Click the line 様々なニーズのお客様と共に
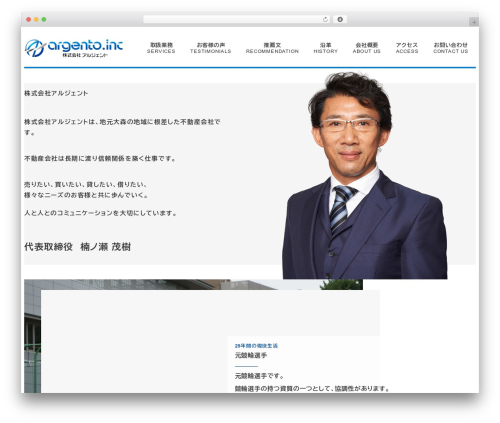This screenshot has width=500, height=423. click(x=86, y=195)
